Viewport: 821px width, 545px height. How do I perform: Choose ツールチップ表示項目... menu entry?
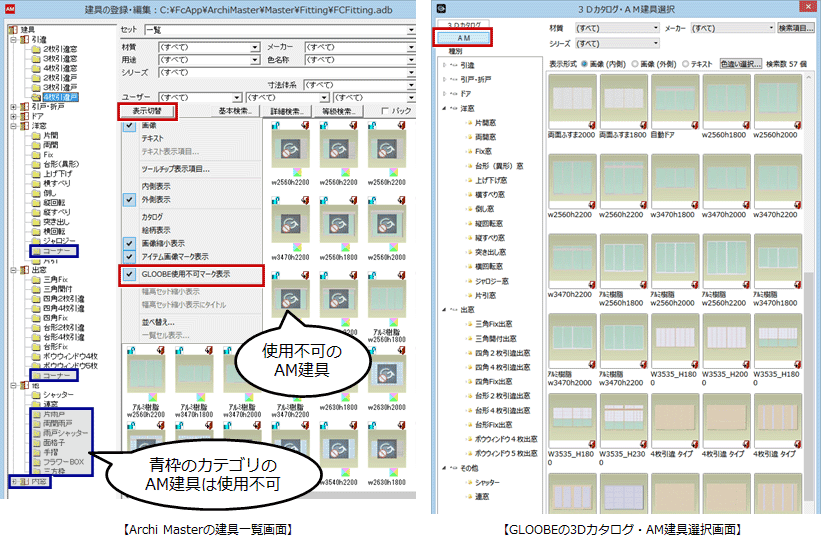[x=175, y=169]
